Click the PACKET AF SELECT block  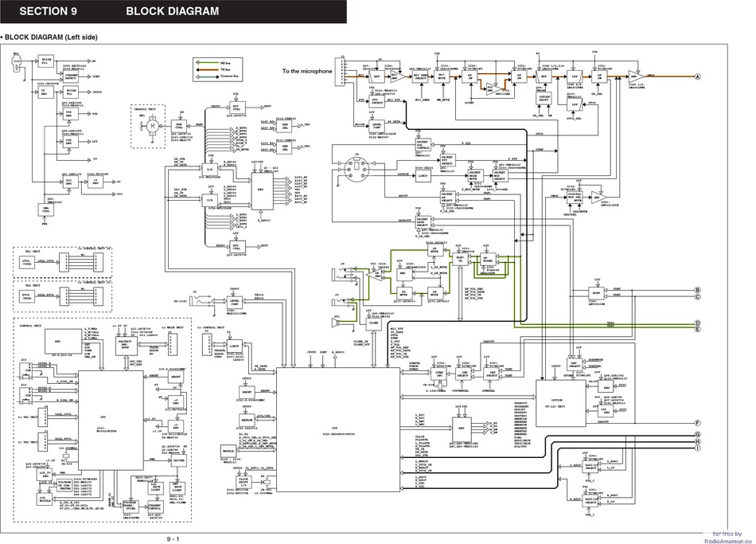(447, 198)
